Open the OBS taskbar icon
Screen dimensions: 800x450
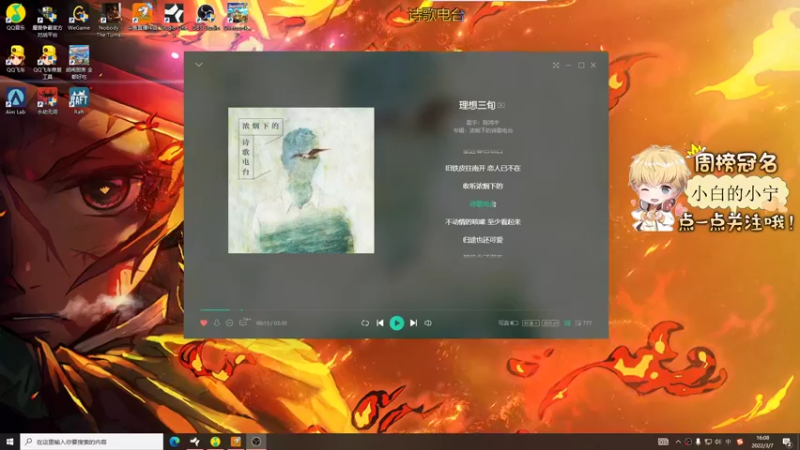click(256, 441)
